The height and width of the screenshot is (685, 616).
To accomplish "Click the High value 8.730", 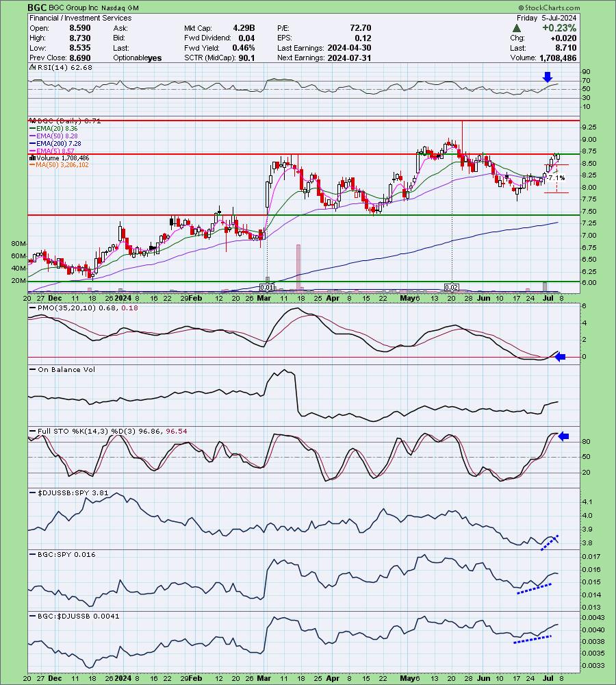I will coord(80,38).
